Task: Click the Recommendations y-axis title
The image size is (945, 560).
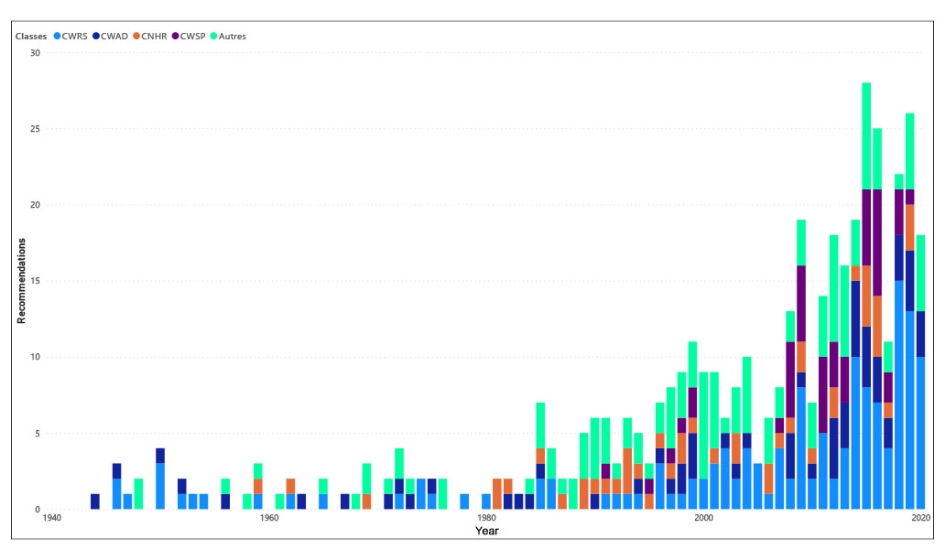Action: pos(22,281)
